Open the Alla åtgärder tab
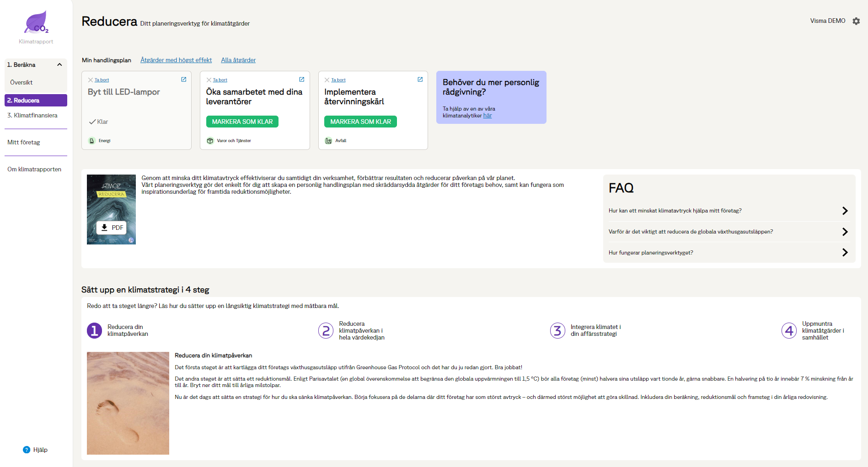Image resolution: width=868 pixels, height=467 pixels. 238,60
